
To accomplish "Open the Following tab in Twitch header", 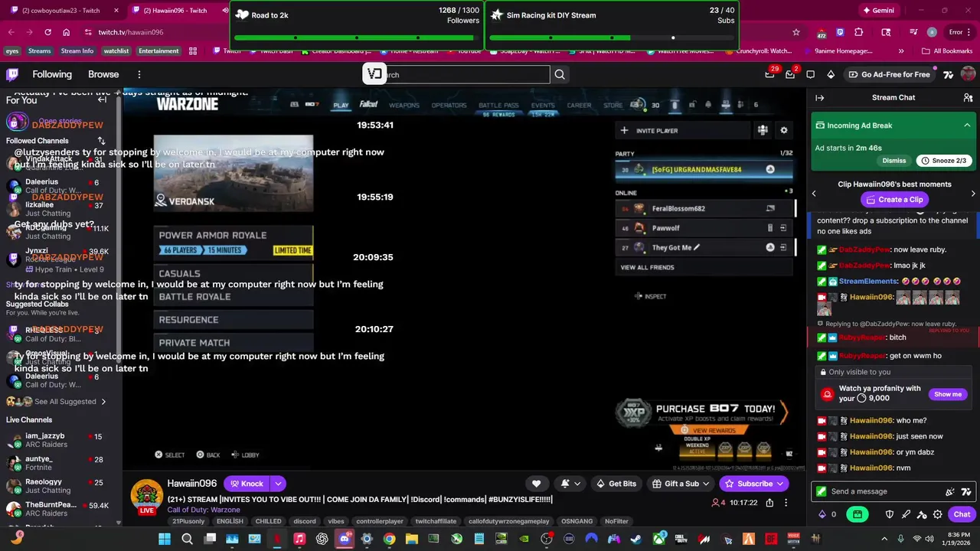I will point(52,74).
